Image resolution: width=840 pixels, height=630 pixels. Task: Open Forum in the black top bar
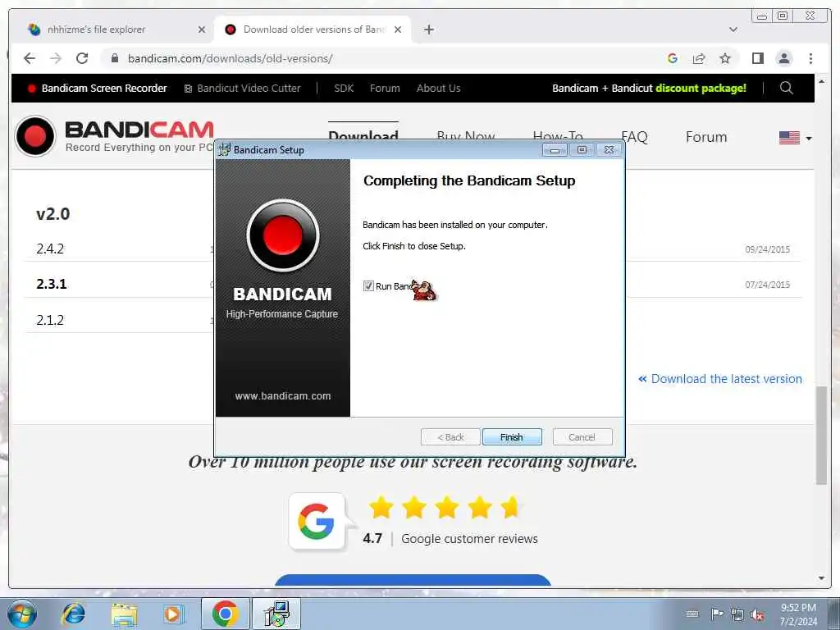coord(385,89)
